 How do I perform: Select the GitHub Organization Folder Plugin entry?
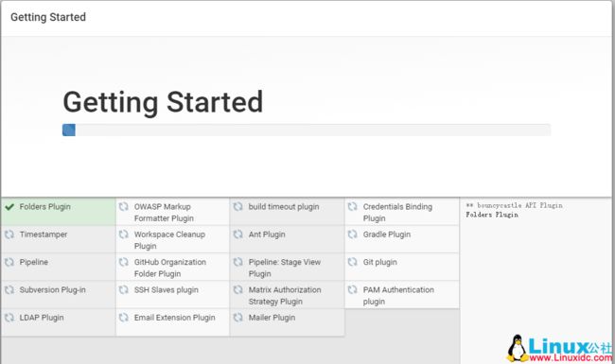click(x=172, y=268)
